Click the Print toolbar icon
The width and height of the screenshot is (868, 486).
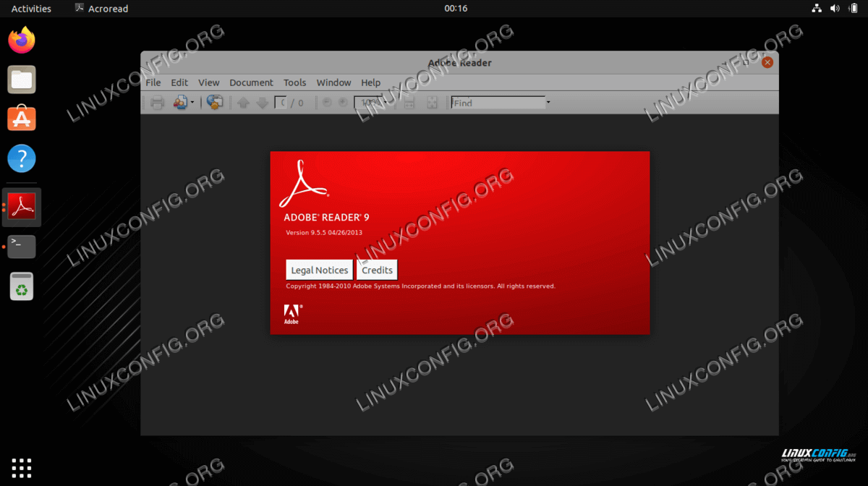coord(157,103)
